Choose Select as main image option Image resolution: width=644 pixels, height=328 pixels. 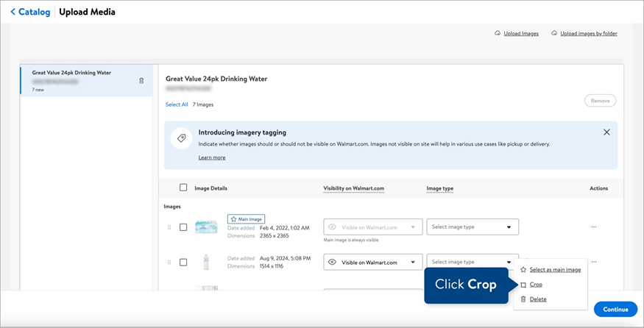pos(554,270)
